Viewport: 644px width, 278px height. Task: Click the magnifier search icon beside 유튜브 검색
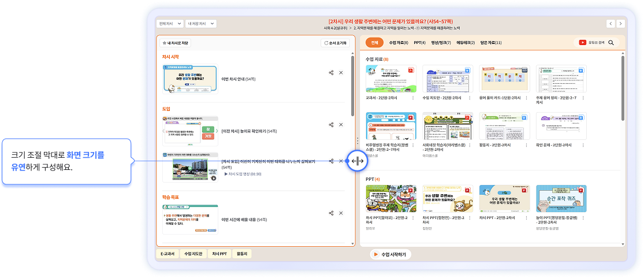611,42
